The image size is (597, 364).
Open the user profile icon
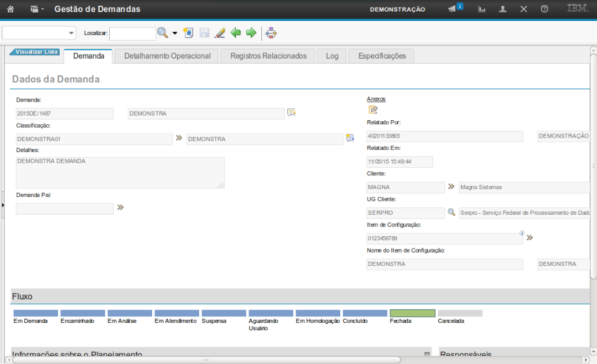503,9
